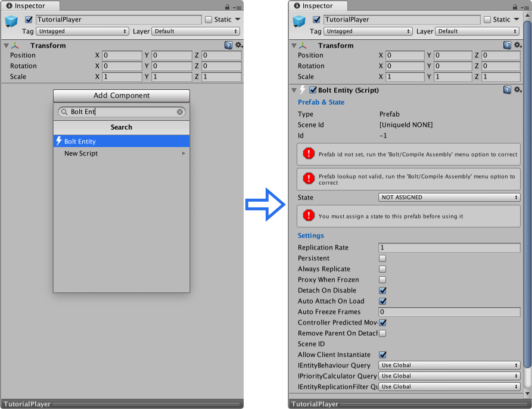Image resolution: width=532 pixels, height=409 pixels.
Task: Click the Search header in component popup
Action: 122,127
